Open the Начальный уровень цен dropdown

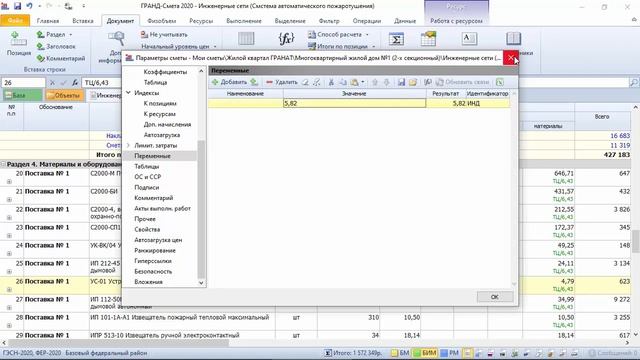[x=178, y=47]
